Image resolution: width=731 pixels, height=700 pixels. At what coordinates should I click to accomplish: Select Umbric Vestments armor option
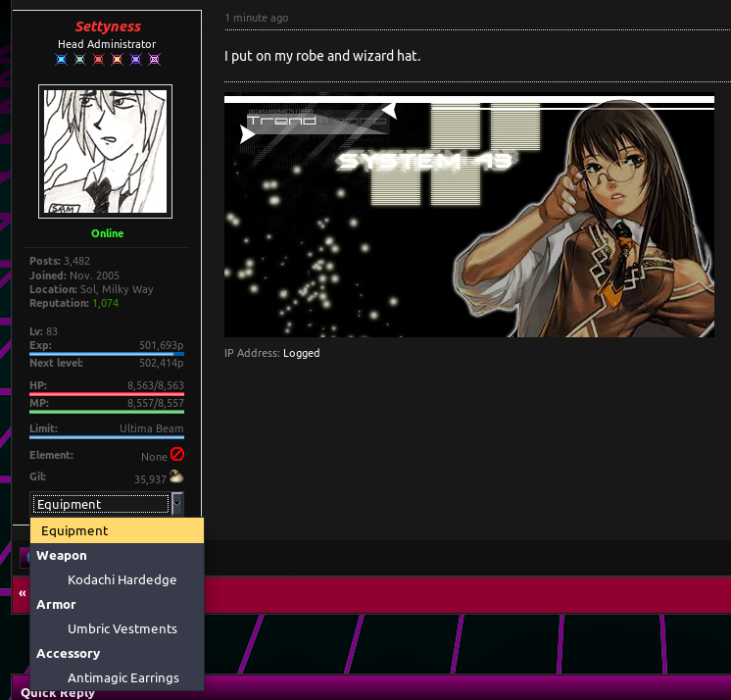click(x=122, y=628)
